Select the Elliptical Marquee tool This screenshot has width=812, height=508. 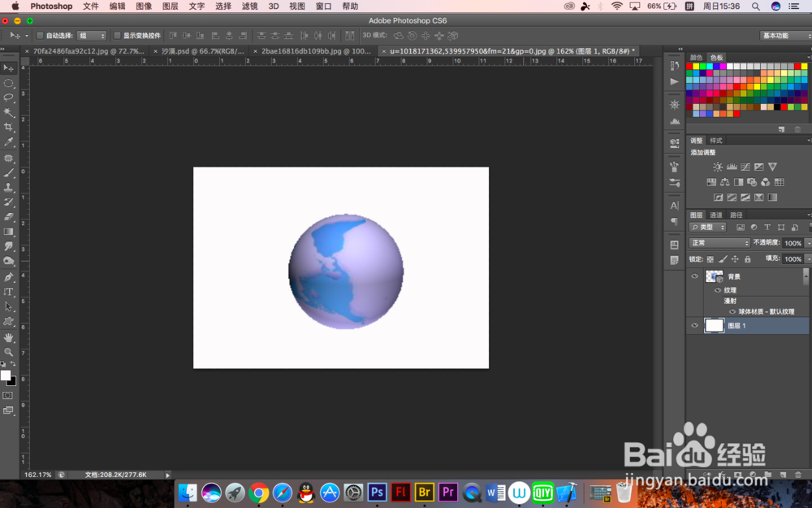[8, 83]
